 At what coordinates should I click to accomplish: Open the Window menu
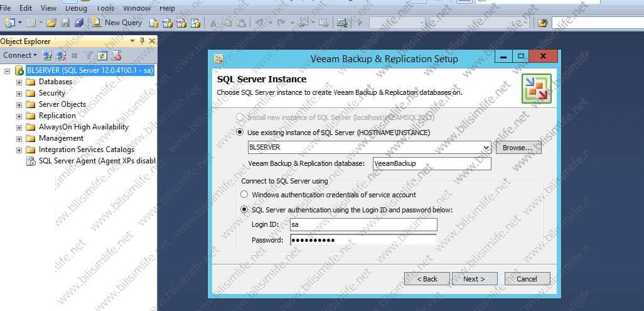pyautogui.click(x=137, y=8)
